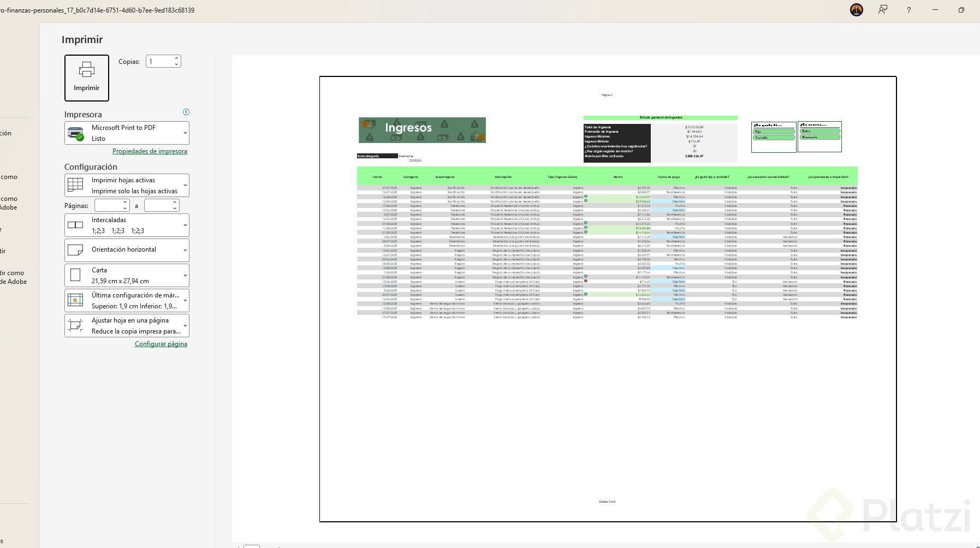Click the feedback person icon in the title bar
Viewport: 980px width, 548px height.
point(883,10)
